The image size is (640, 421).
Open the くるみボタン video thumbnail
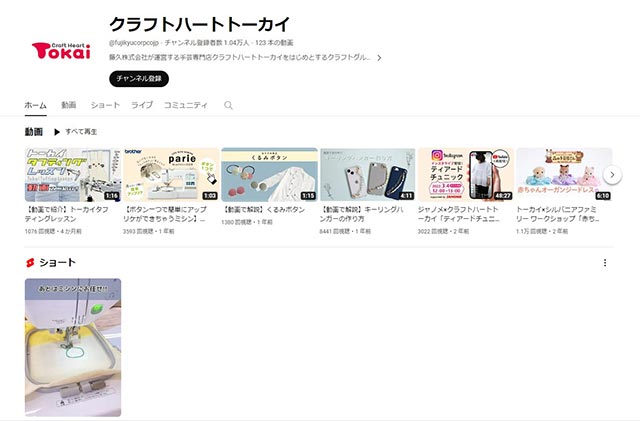[269, 175]
